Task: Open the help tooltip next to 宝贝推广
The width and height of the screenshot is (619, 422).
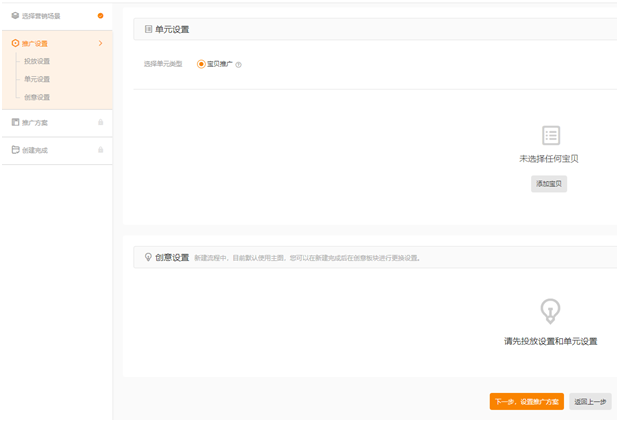Action: (x=239, y=65)
